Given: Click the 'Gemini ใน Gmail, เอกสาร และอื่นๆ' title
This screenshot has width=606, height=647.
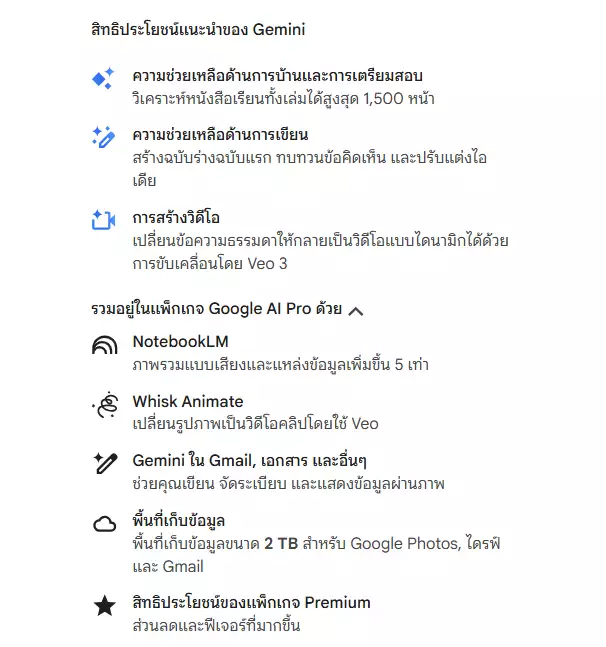Looking at the screenshot, I should click(x=250, y=461).
